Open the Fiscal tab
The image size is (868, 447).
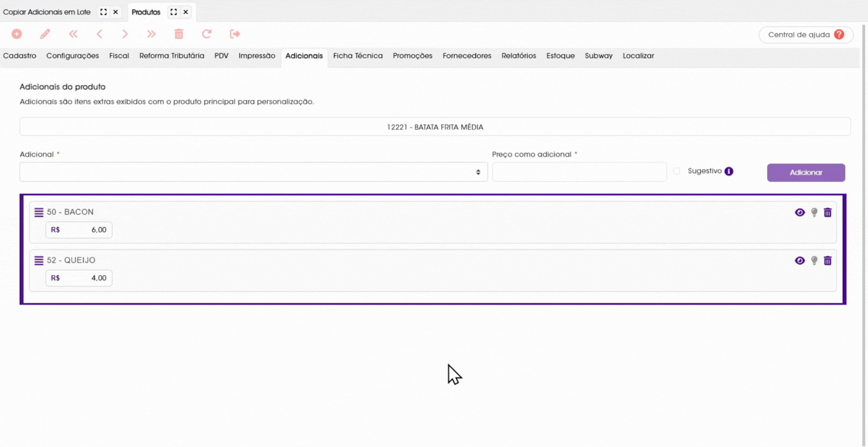[x=119, y=56]
